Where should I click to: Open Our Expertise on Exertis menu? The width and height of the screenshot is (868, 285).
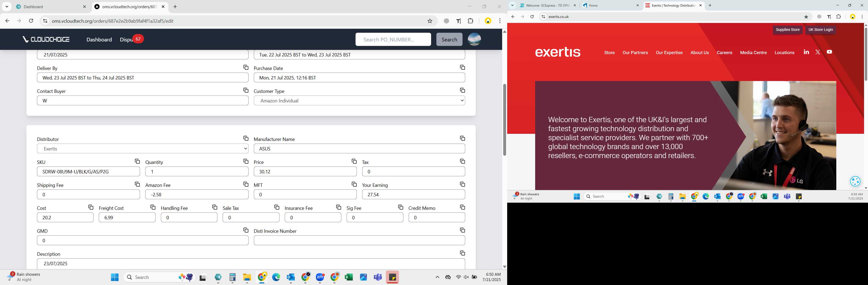[669, 53]
